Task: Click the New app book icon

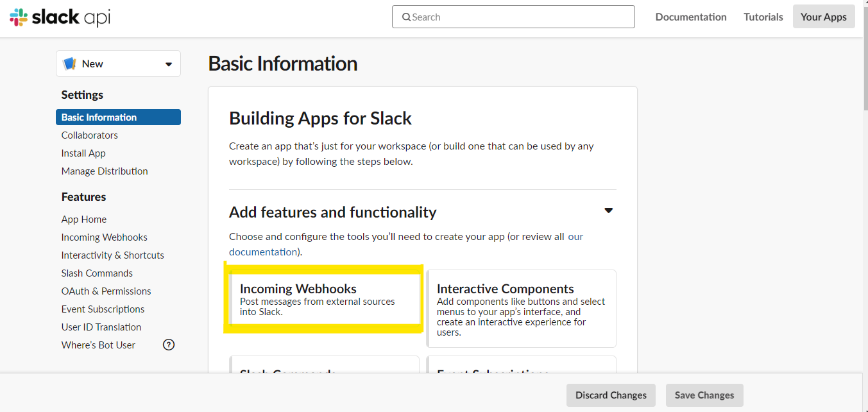Action: coord(69,64)
